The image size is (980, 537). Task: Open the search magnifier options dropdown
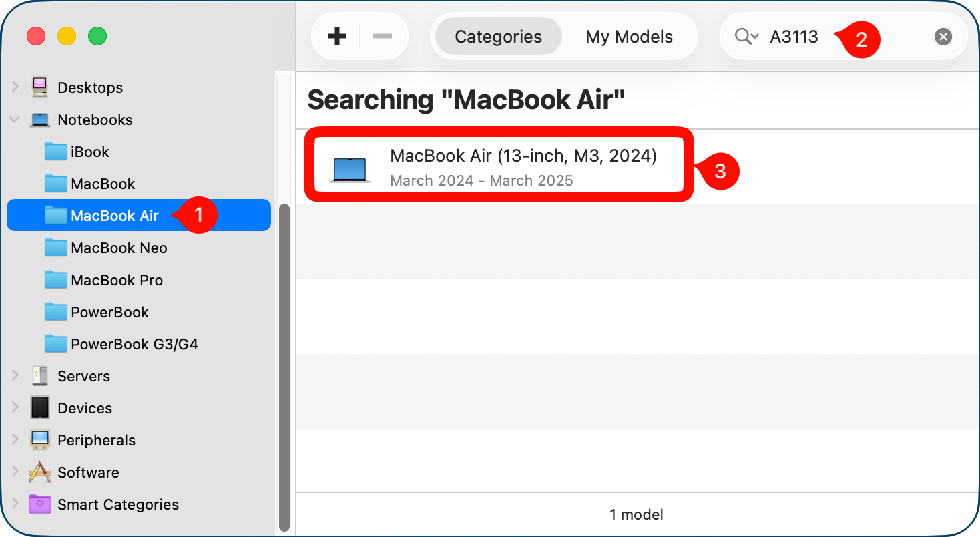tap(746, 36)
